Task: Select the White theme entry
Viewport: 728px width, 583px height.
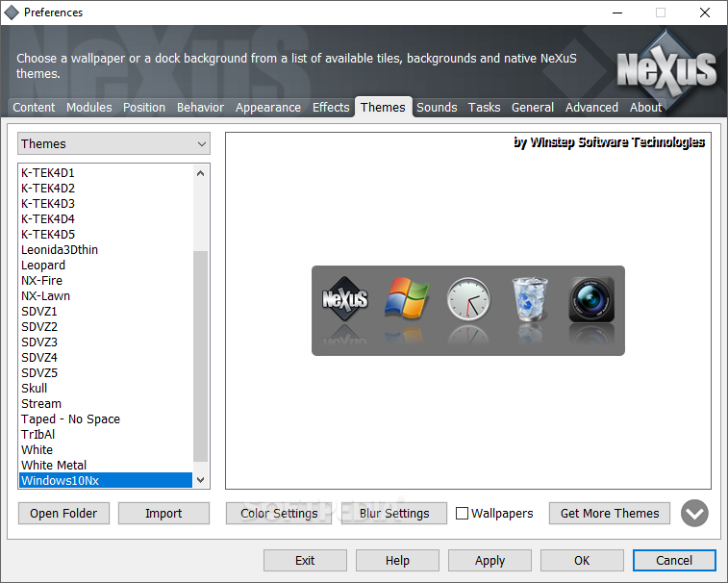Action: pyautogui.click(x=106, y=449)
